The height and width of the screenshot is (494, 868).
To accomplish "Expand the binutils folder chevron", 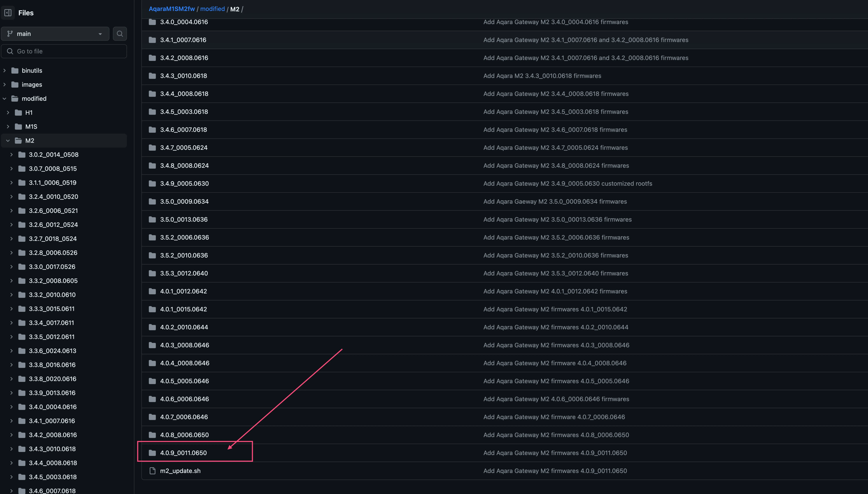I will tap(4, 71).
